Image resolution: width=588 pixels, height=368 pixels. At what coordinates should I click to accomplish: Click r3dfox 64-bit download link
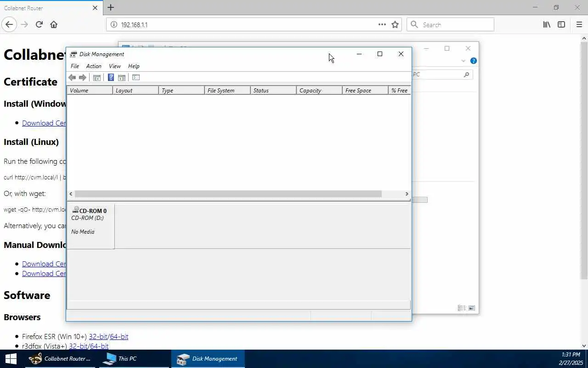coord(99,346)
